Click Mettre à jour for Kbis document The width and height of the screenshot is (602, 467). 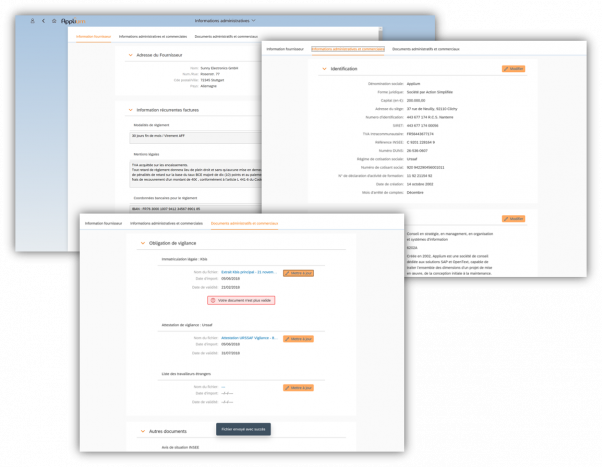(x=299, y=272)
